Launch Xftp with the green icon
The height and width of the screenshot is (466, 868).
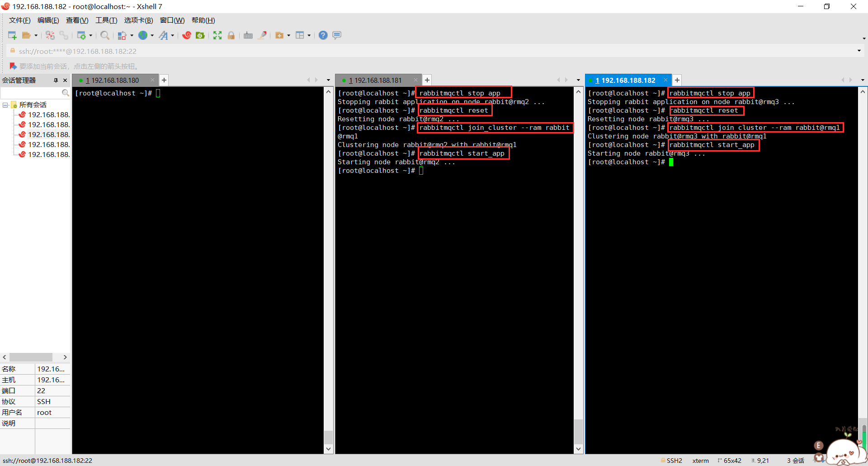point(200,35)
